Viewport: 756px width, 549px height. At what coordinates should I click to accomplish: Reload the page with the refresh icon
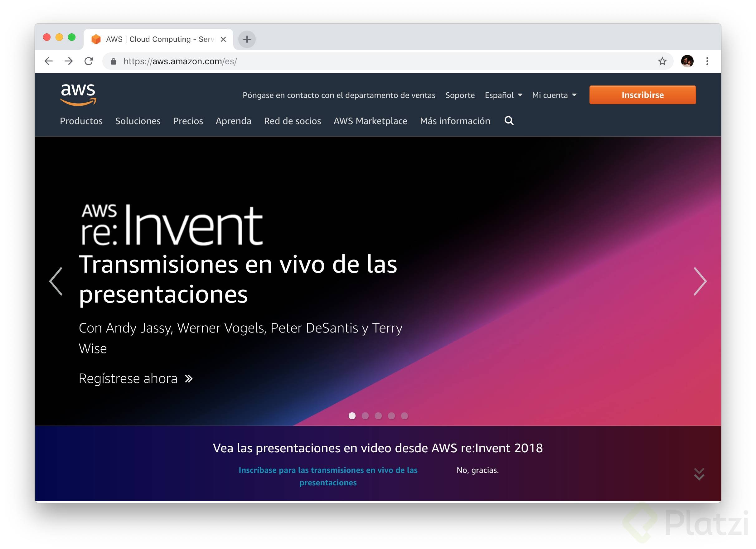(89, 61)
